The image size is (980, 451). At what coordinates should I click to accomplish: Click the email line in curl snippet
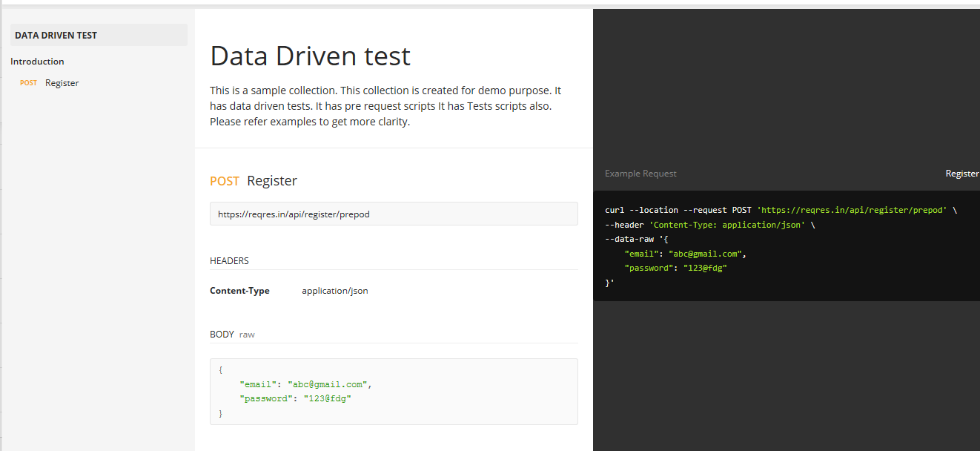coord(685,254)
